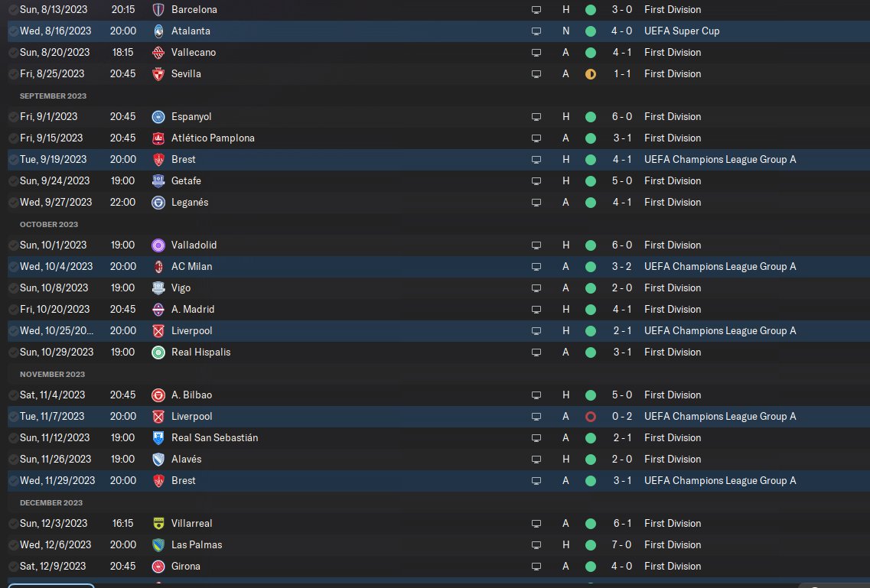Click the Las Palmas club badge

pos(158,544)
